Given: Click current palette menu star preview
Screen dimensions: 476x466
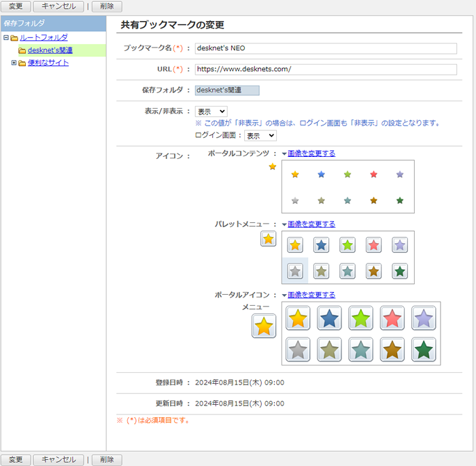Looking at the screenshot, I should pos(269,239).
